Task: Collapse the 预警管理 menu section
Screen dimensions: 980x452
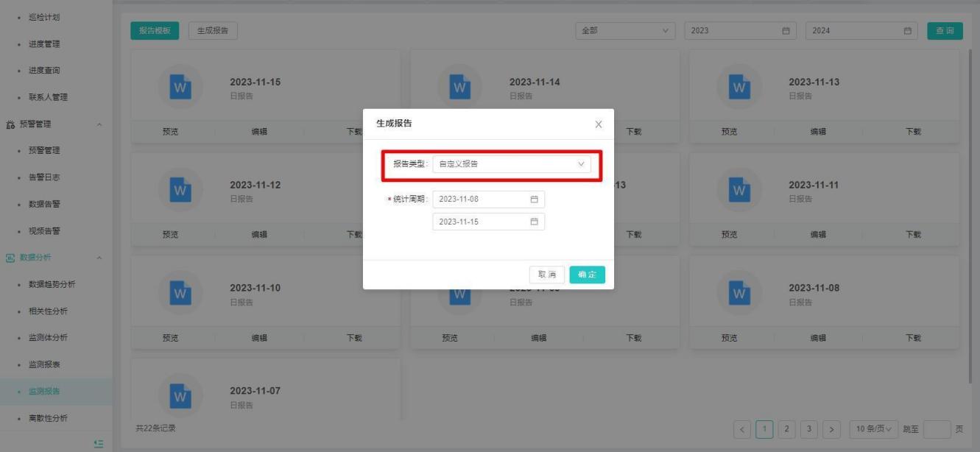Action: point(99,124)
